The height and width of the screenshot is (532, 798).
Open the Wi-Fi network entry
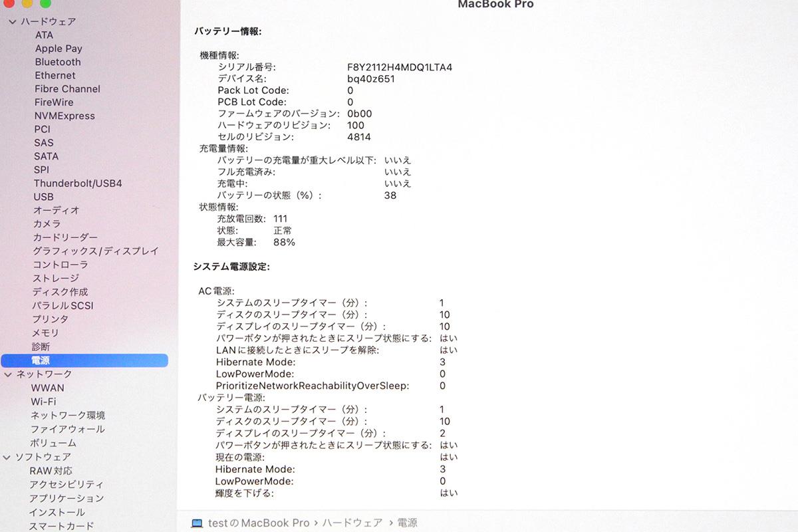(43, 402)
